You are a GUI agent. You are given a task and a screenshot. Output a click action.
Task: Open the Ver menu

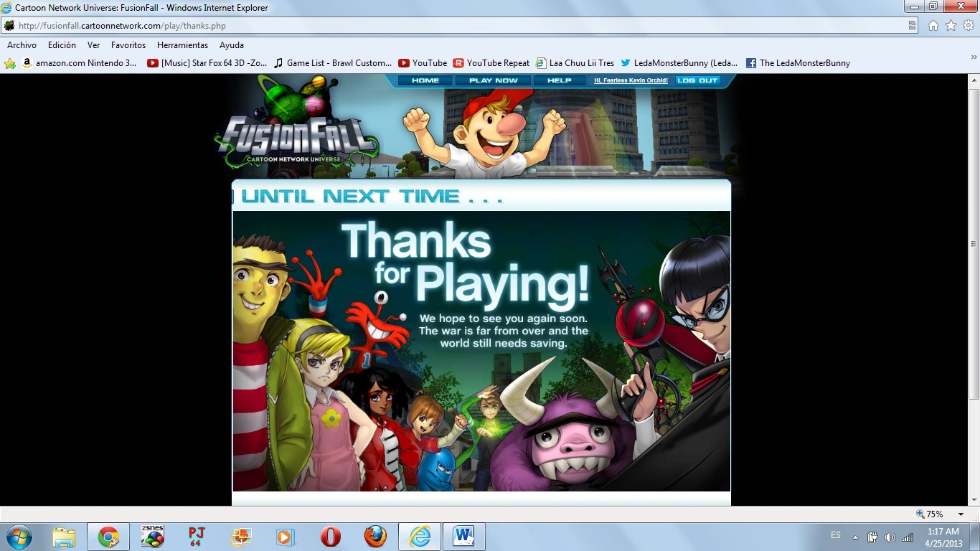tap(93, 45)
